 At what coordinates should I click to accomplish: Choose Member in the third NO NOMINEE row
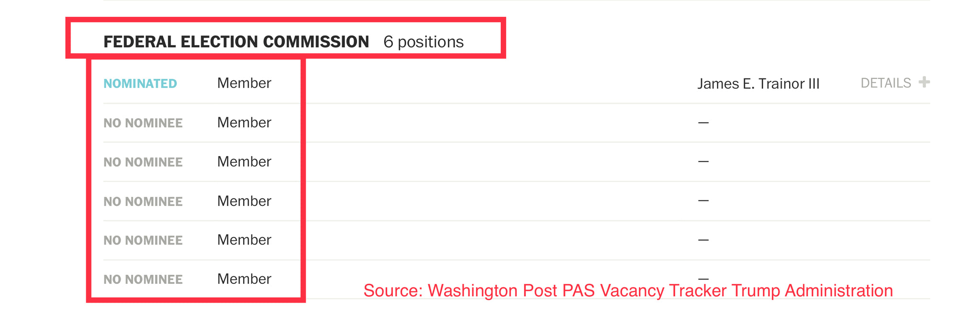[x=244, y=201]
